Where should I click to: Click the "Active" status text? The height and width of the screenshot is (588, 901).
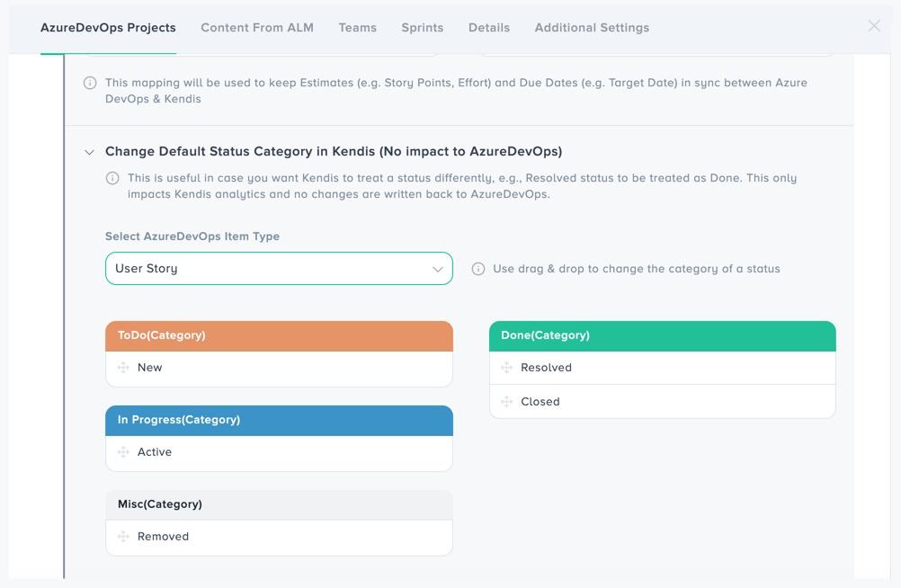[x=154, y=451]
